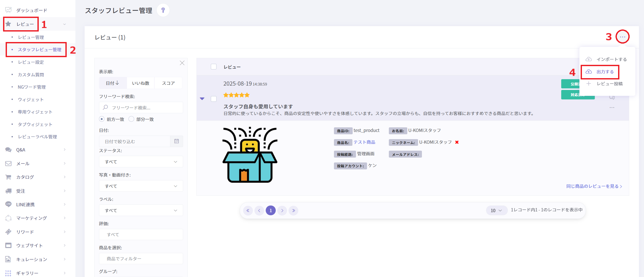644x277 pixels.
Task: Go to the first page of pagination
Action: [248, 211]
